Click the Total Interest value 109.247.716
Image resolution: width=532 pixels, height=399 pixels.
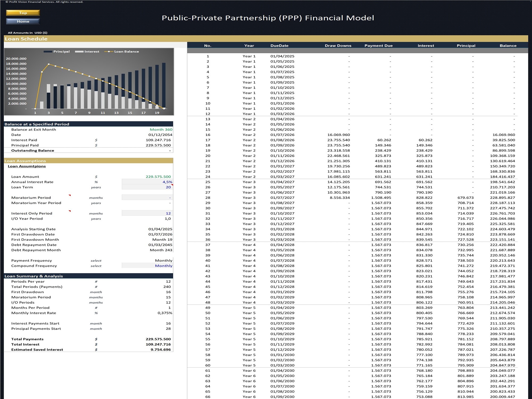[x=158, y=344]
